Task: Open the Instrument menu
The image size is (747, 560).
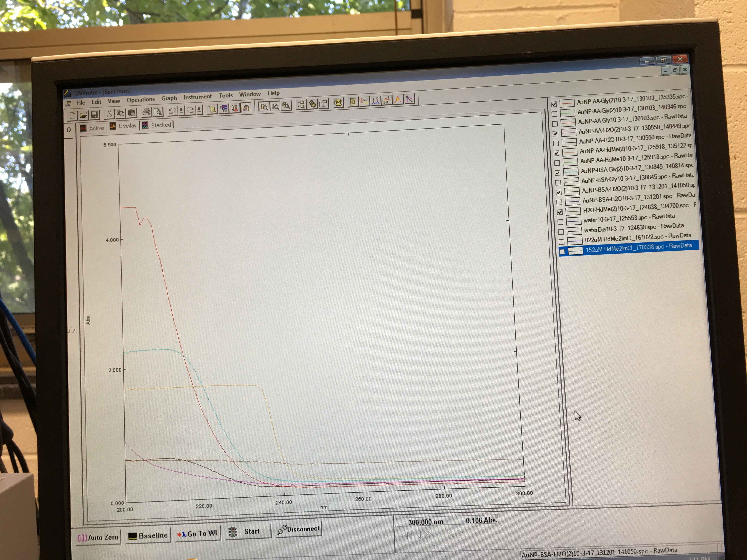Action: [197, 97]
